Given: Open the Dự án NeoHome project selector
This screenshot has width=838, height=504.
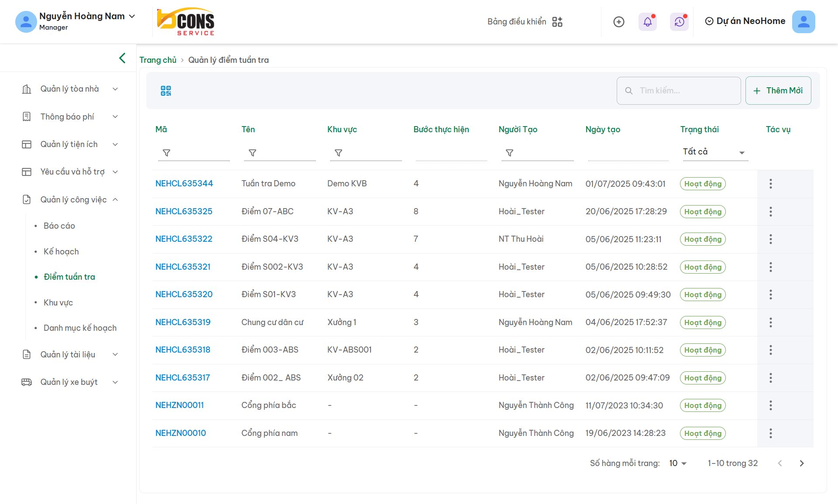Looking at the screenshot, I should 745,21.
